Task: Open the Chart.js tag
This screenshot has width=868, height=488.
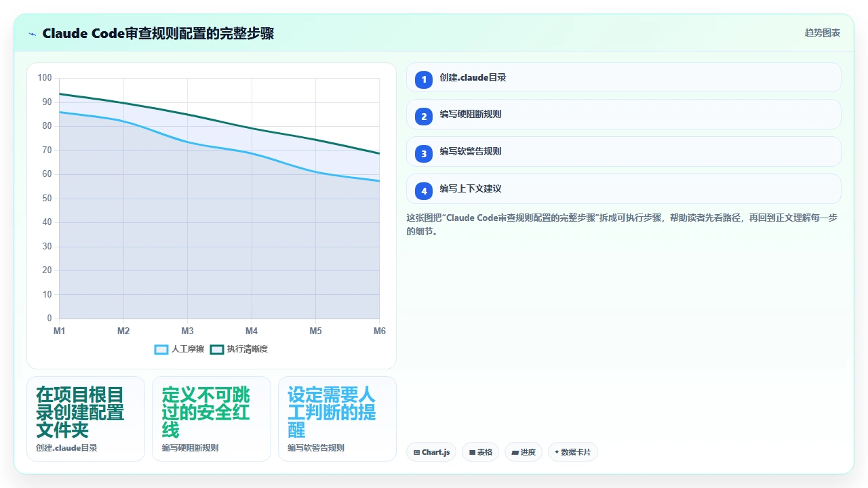Action: pyautogui.click(x=431, y=452)
